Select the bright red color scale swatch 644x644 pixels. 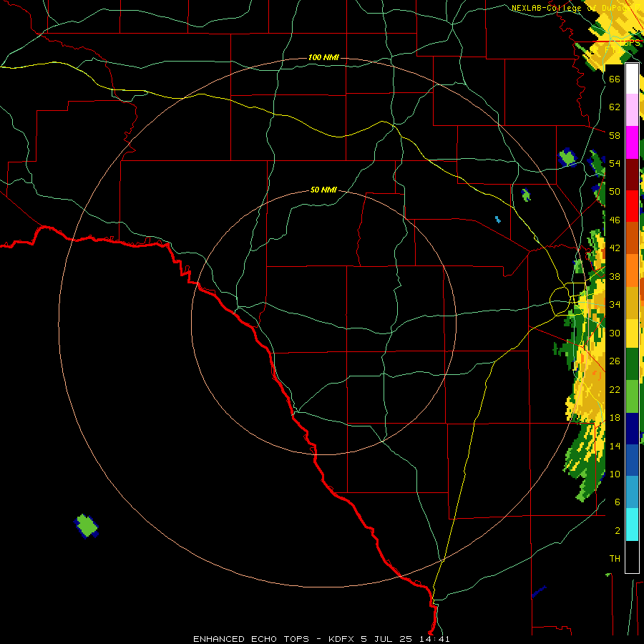point(632,206)
